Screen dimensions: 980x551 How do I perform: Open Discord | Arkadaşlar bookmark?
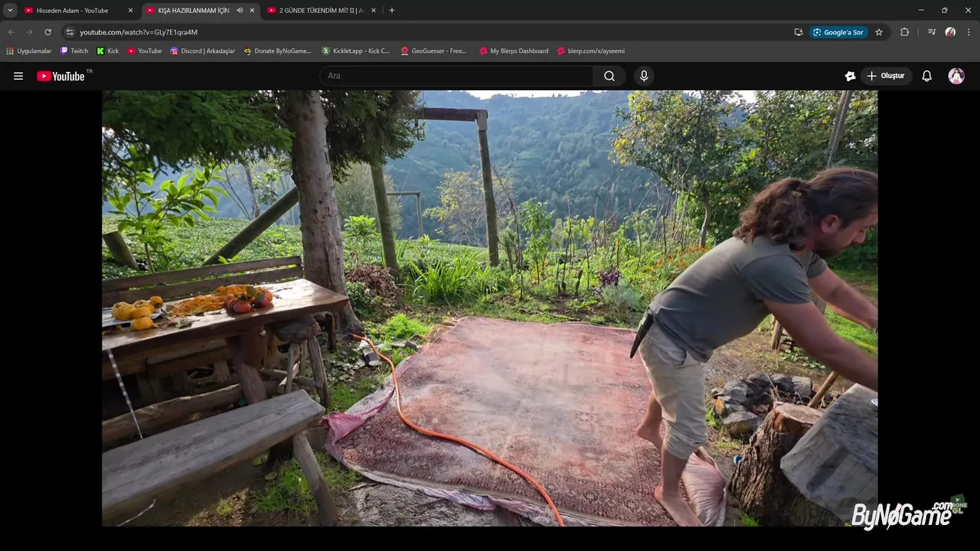(x=203, y=51)
